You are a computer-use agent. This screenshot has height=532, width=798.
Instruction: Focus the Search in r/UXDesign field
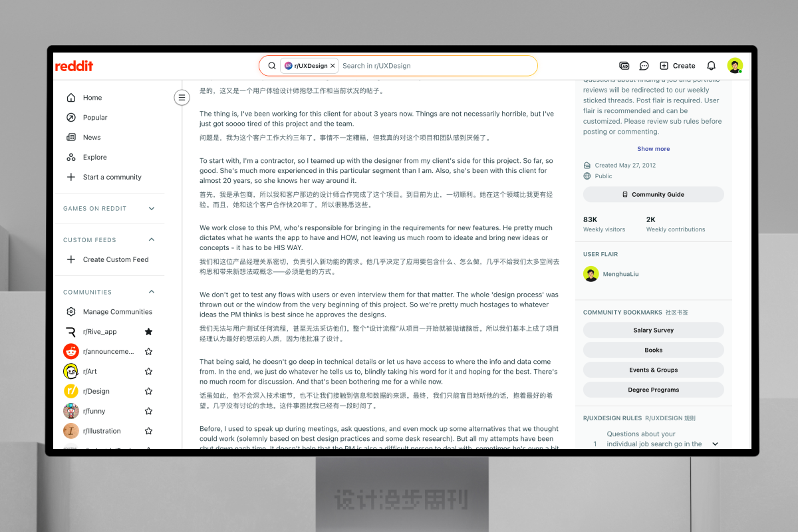click(x=436, y=66)
